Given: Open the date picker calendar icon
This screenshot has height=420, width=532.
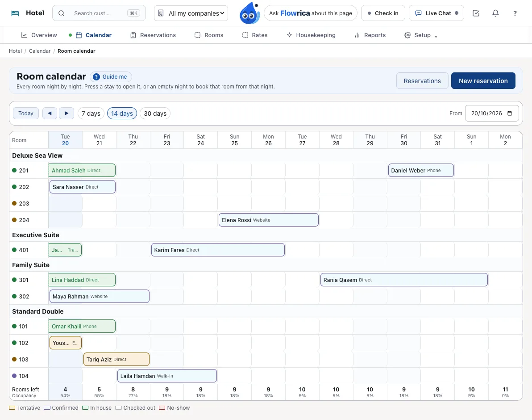Looking at the screenshot, I should coord(510,113).
